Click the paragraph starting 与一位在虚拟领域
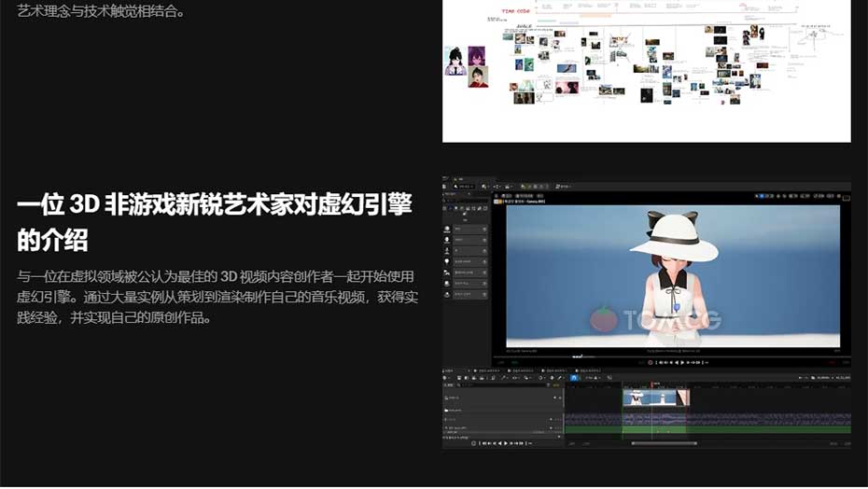Image resolution: width=868 pixels, height=489 pixels. [x=217, y=297]
